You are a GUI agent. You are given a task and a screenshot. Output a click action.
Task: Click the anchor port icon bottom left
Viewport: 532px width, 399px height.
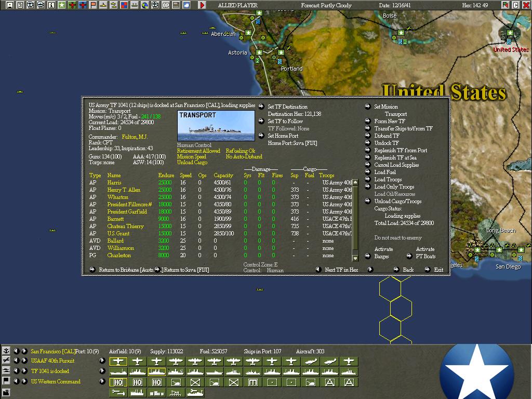[x=6, y=351]
